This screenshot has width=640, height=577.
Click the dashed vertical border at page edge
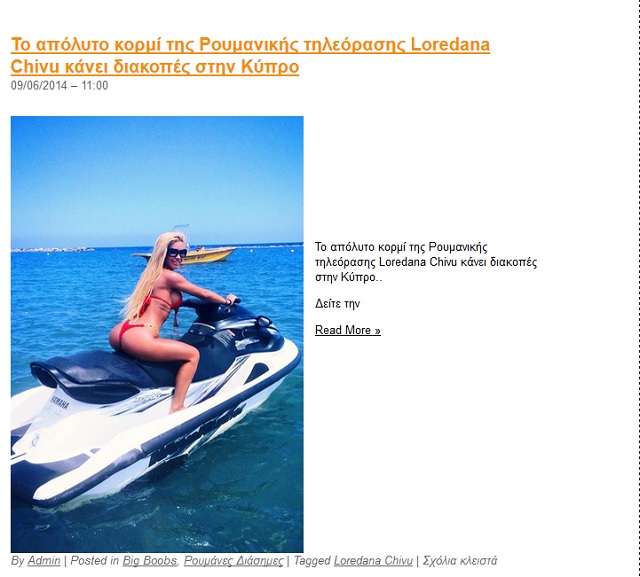click(x=638, y=288)
